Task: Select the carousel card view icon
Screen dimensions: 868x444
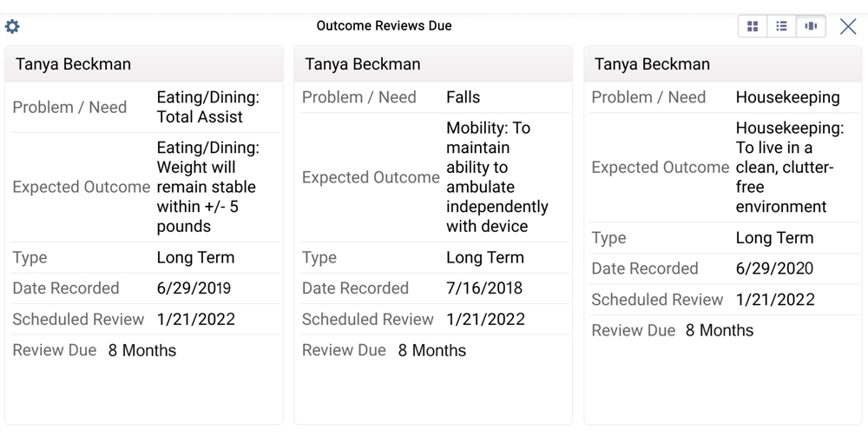Action: 811,26
